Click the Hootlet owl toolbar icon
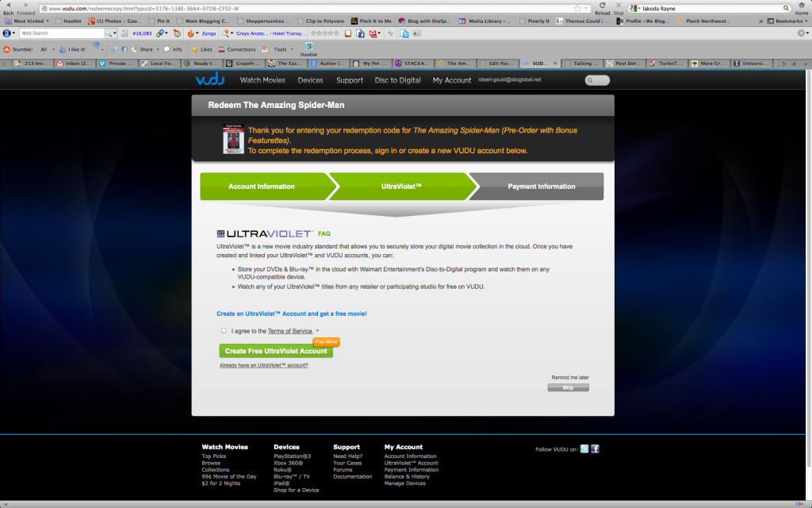 point(308,46)
